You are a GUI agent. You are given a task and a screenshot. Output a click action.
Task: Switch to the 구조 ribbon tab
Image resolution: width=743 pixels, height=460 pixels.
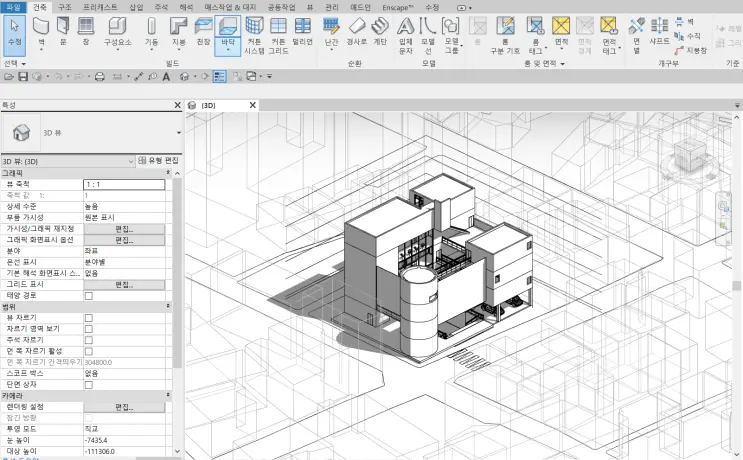pos(65,8)
